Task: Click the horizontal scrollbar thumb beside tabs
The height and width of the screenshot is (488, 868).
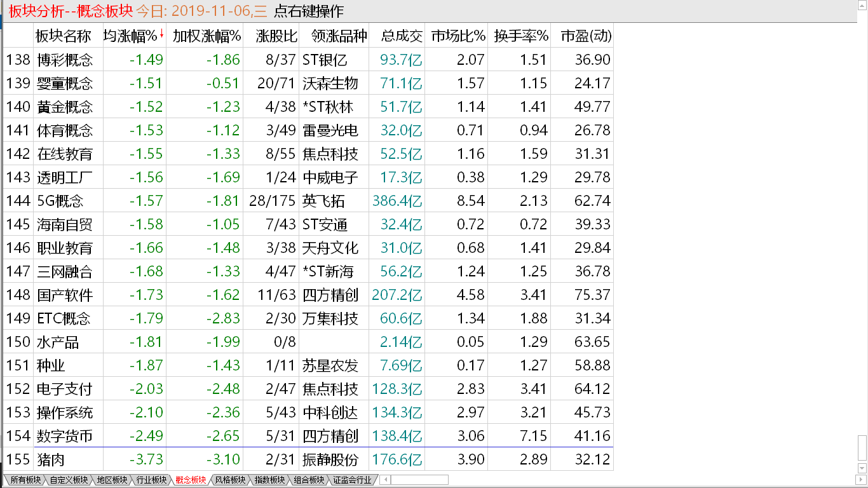Action: pos(421,480)
